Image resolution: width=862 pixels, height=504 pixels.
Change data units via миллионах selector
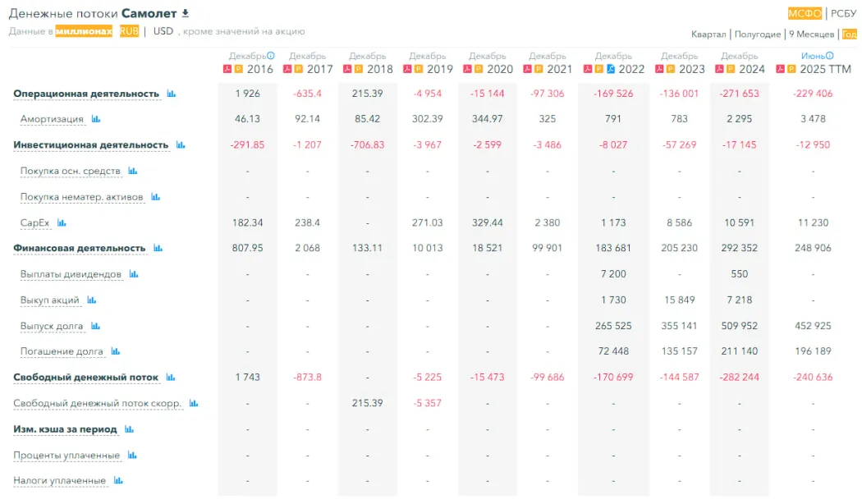84,31
